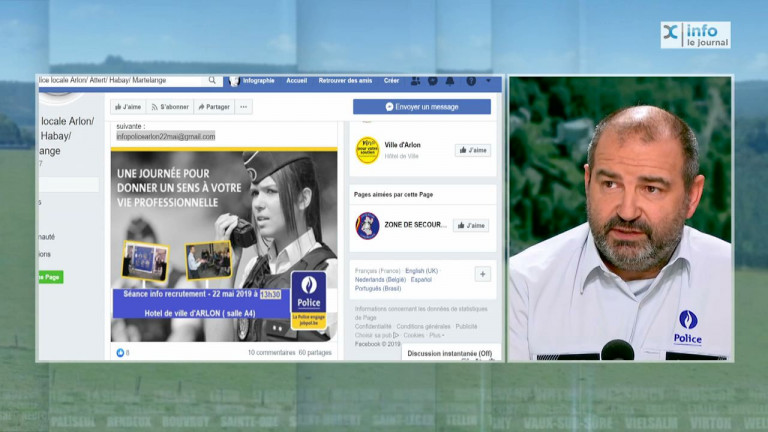Click the green Page button in sidebar

pyautogui.click(x=50, y=277)
